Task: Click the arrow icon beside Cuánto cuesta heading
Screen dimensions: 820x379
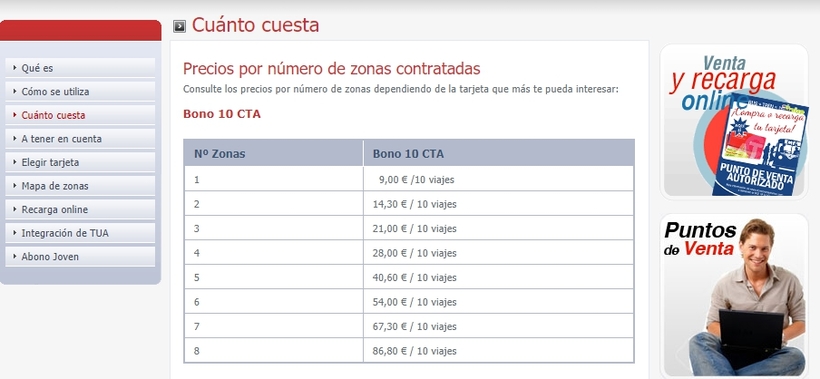Action: click(179, 26)
